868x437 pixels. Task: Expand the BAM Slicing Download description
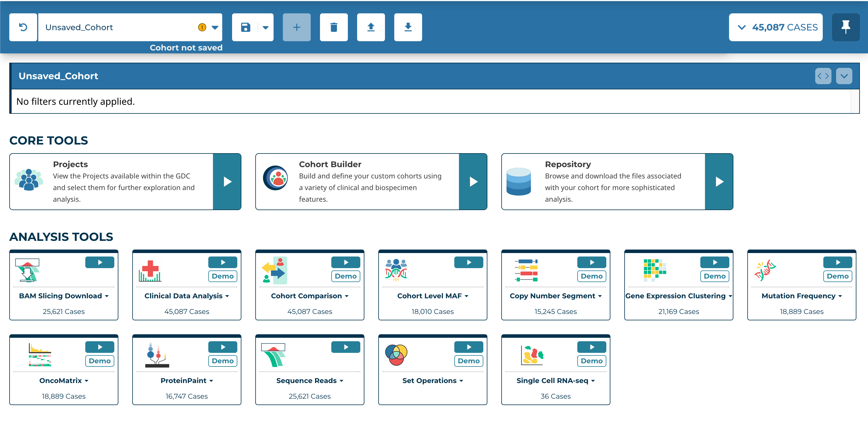(x=107, y=296)
